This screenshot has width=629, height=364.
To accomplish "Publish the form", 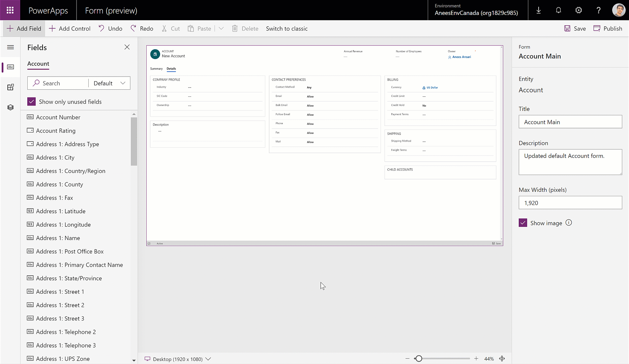I will click(608, 29).
